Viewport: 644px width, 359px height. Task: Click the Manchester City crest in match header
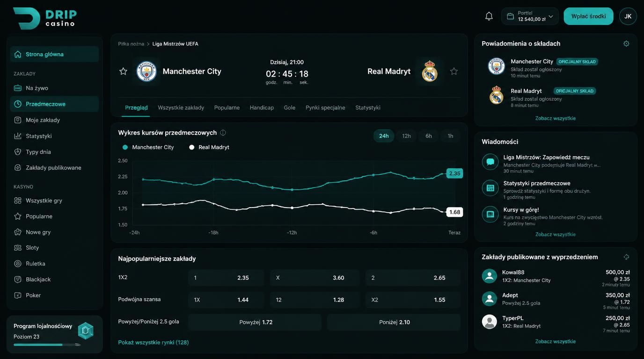(x=146, y=71)
